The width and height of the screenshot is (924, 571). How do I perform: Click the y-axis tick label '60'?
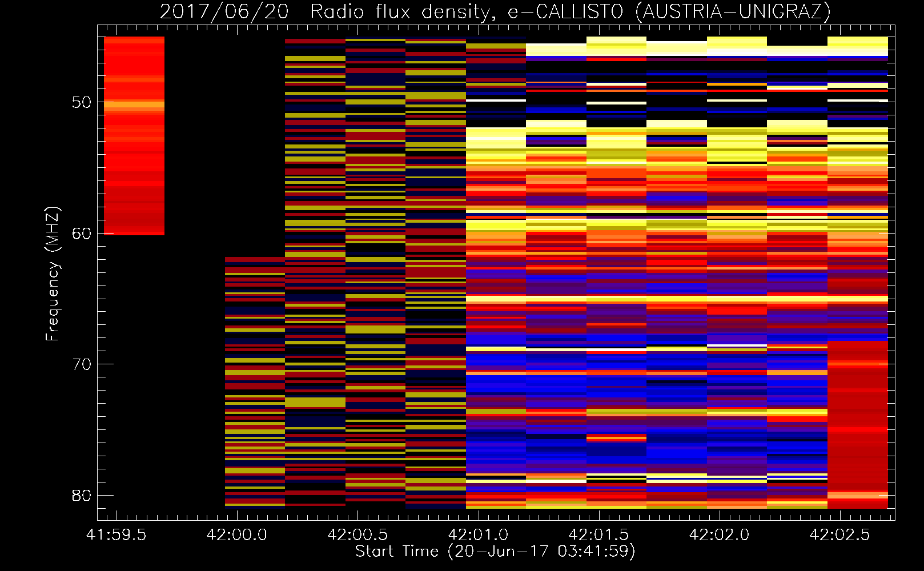point(82,234)
